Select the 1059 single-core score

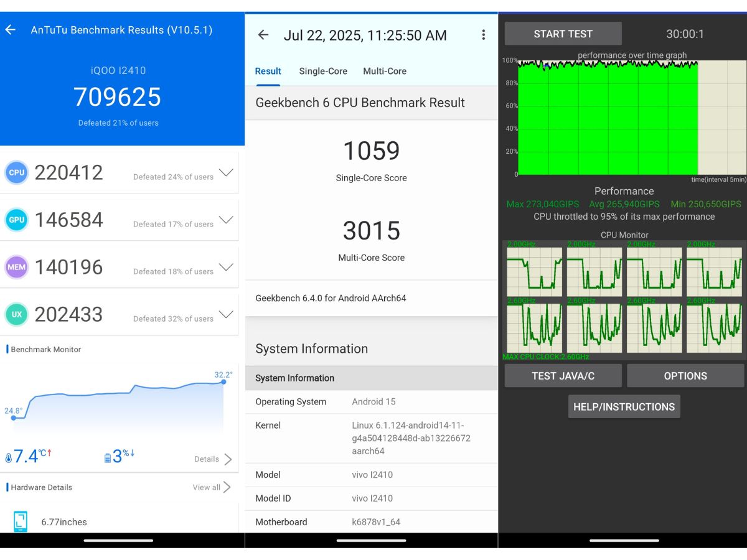coord(371,151)
